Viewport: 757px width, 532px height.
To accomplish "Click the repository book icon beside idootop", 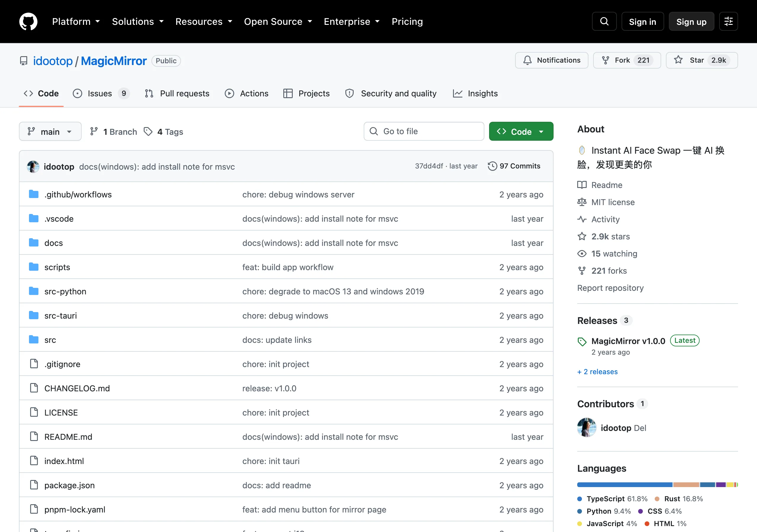I will 24,61.
